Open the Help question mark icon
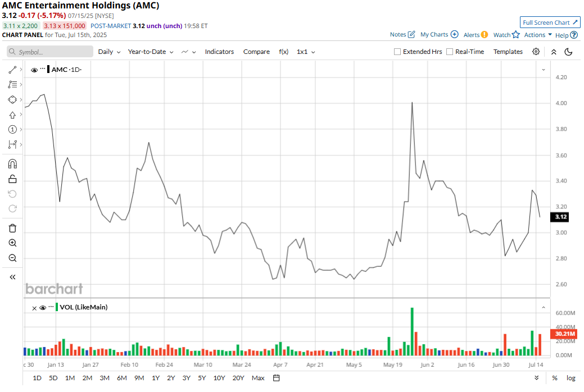 pos(574,35)
